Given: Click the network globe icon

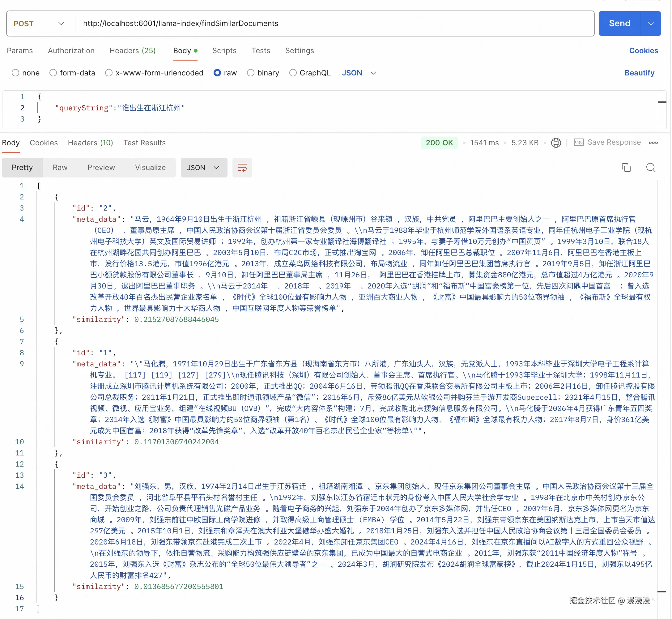Looking at the screenshot, I should [x=556, y=143].
